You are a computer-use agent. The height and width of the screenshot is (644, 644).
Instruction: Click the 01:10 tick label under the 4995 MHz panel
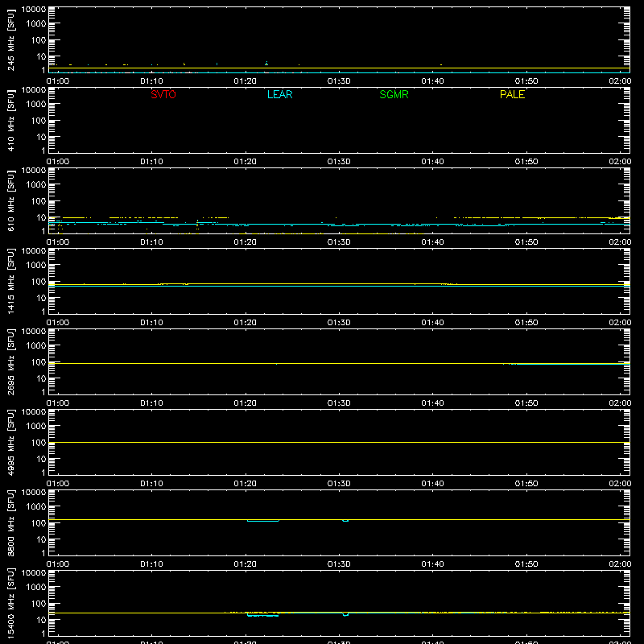[x=151, y=484]
